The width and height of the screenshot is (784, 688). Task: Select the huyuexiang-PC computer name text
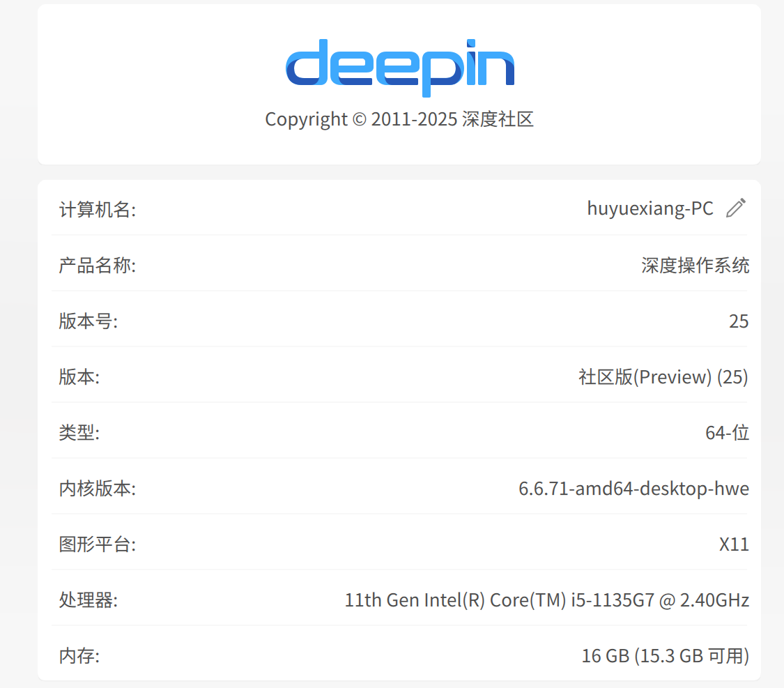pyautogui.click(x=650, y=209)
